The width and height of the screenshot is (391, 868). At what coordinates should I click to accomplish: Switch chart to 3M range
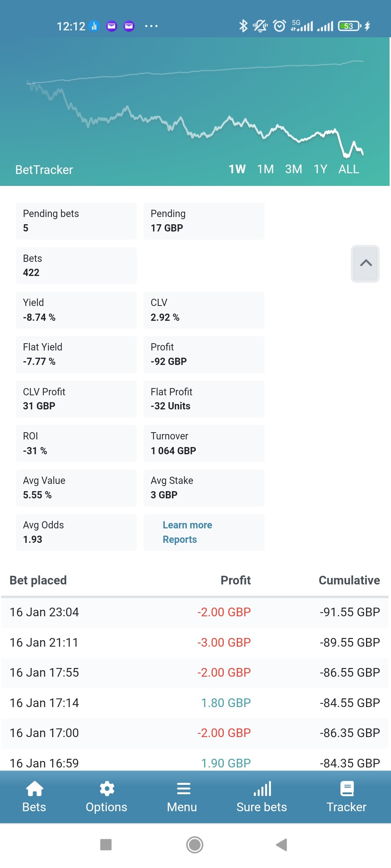point(294,169)
